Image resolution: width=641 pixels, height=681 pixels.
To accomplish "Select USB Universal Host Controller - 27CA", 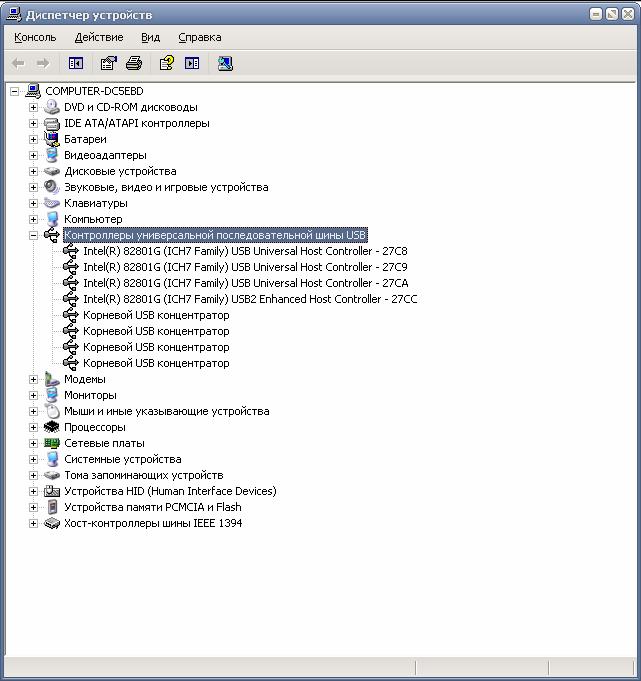I will point(246,283).
